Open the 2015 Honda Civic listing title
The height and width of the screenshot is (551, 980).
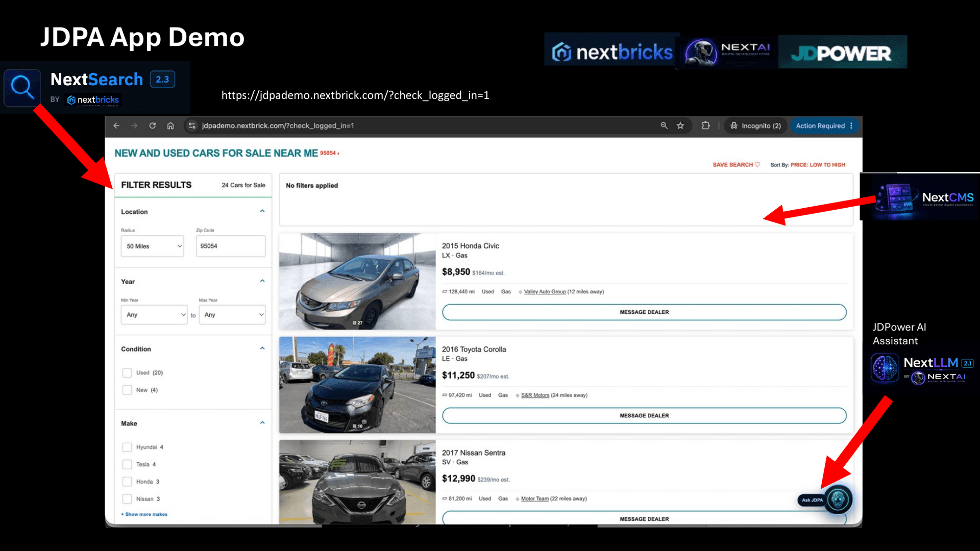point(471,246)
